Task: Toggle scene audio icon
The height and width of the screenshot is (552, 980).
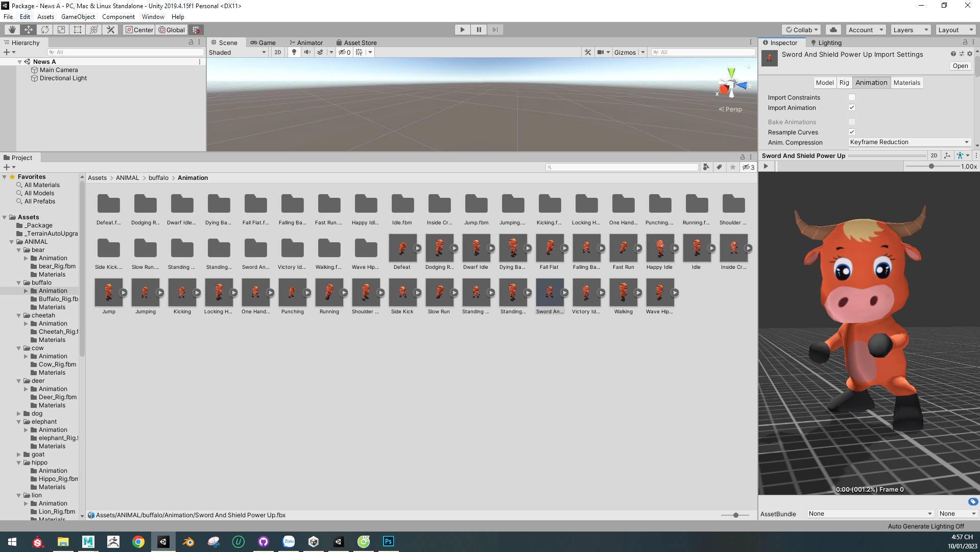Action: [x=307, y=52]
